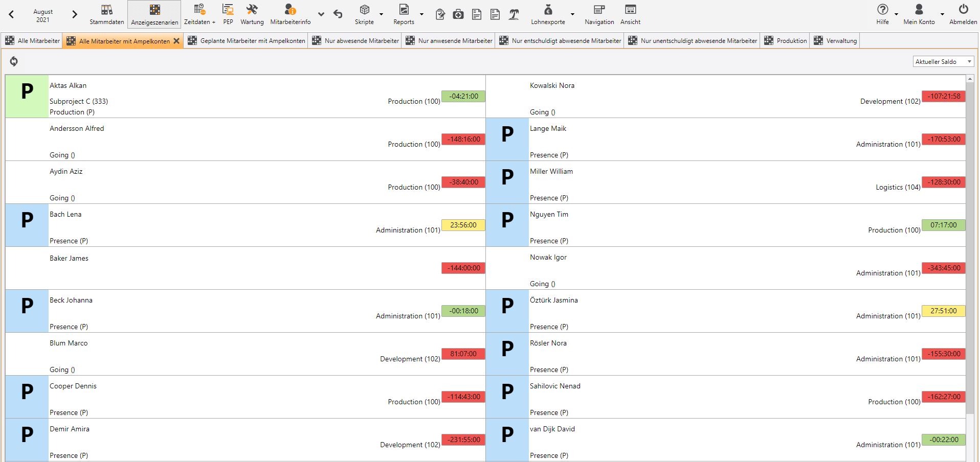Click the undo back arrow icon
The width and height of the screenshot is (980, 462).
(x=338, y=14)
